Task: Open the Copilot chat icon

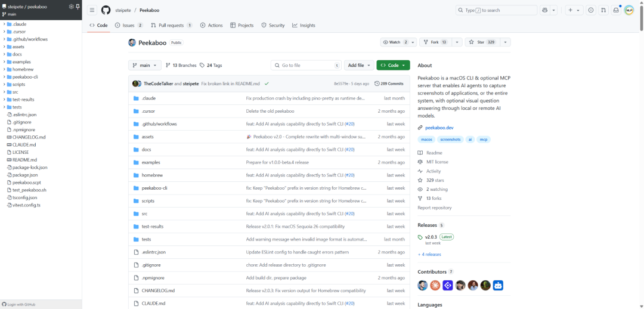Action: coord(545,10)
